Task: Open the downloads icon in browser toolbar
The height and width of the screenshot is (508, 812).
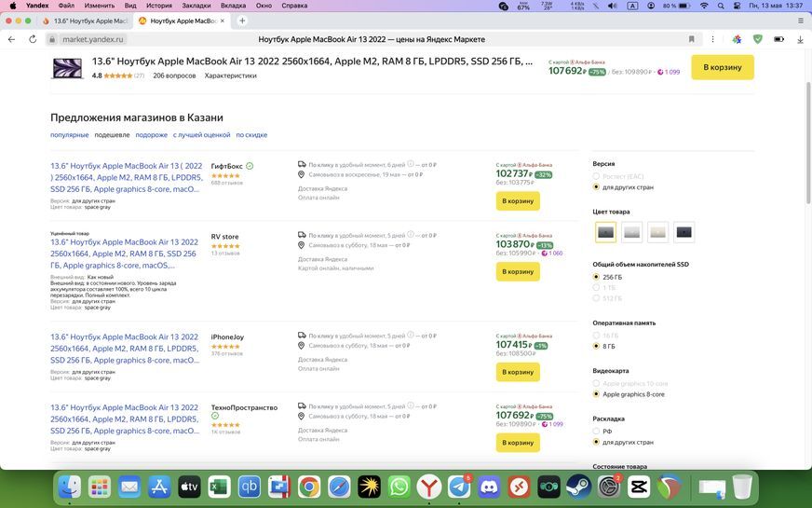Action: [x=800, y=39]
